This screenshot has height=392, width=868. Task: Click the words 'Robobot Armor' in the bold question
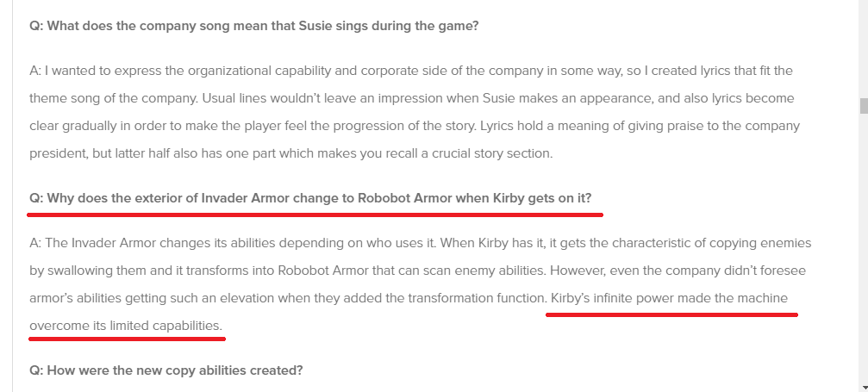(x=404, y=198)
